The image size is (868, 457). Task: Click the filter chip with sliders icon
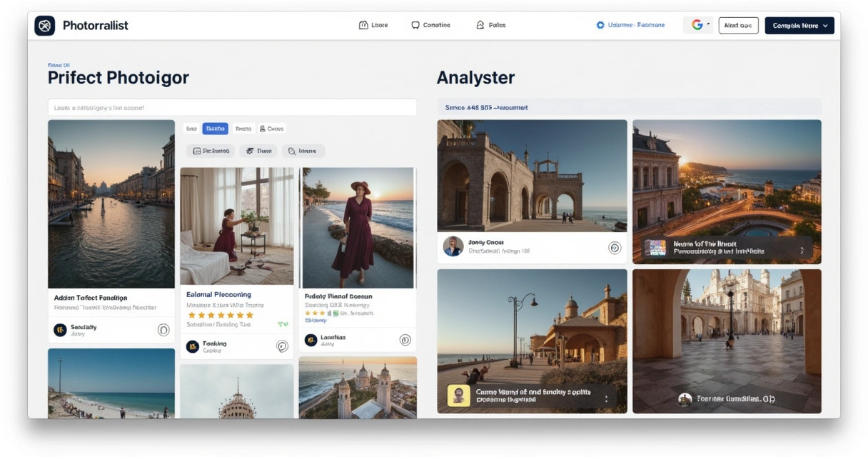tap(258, 151)
